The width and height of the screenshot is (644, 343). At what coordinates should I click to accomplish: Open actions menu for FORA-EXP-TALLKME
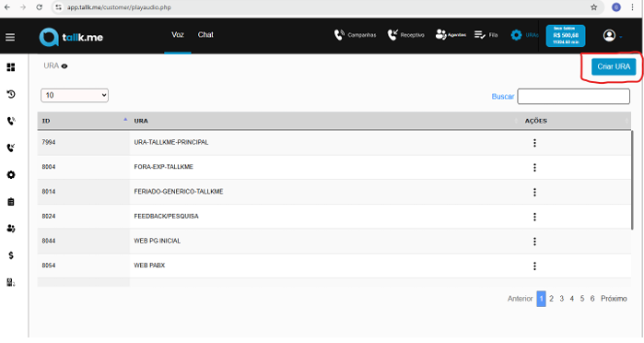pos(534,168)
